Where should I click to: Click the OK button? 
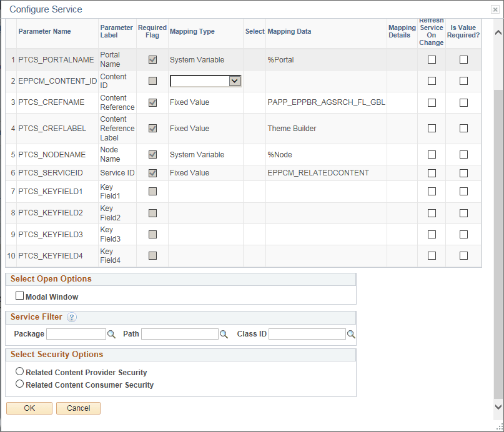pyautogui.click(x=29, y=408)
